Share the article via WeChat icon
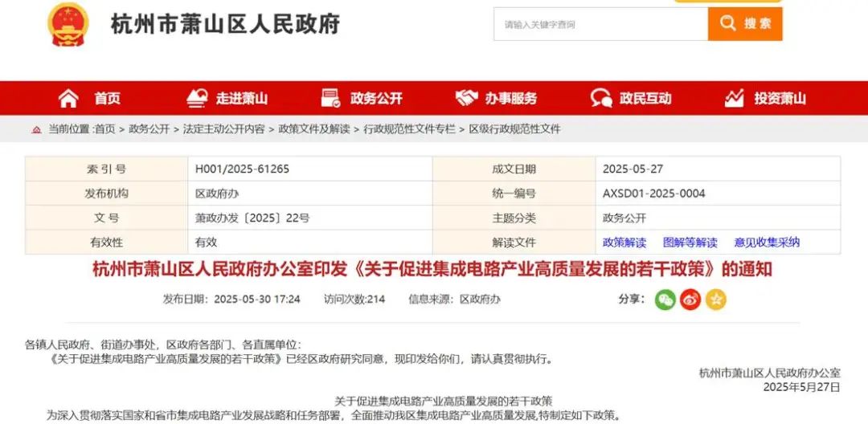 [665, 300]
